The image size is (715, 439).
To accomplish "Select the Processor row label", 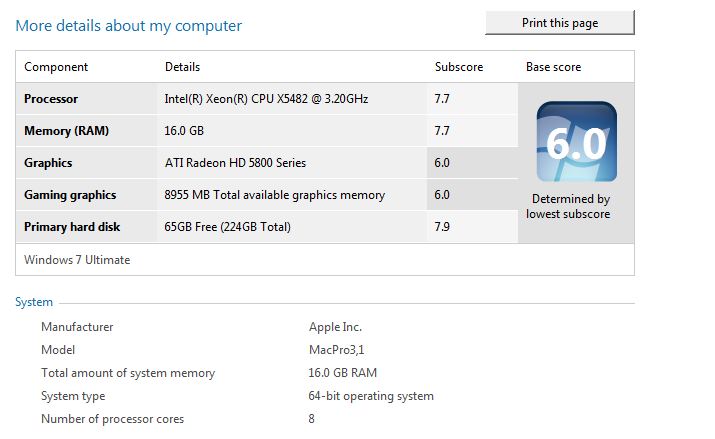I will (51, 99).
